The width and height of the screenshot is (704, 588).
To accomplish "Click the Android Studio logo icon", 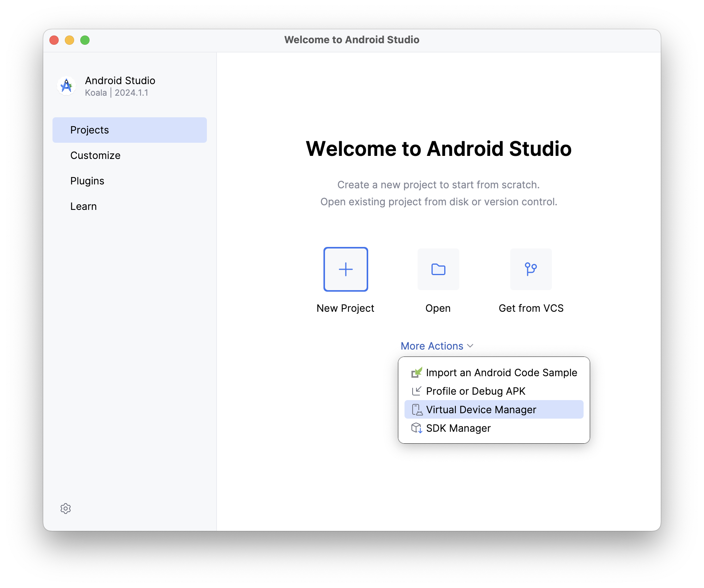I will 66,86.
